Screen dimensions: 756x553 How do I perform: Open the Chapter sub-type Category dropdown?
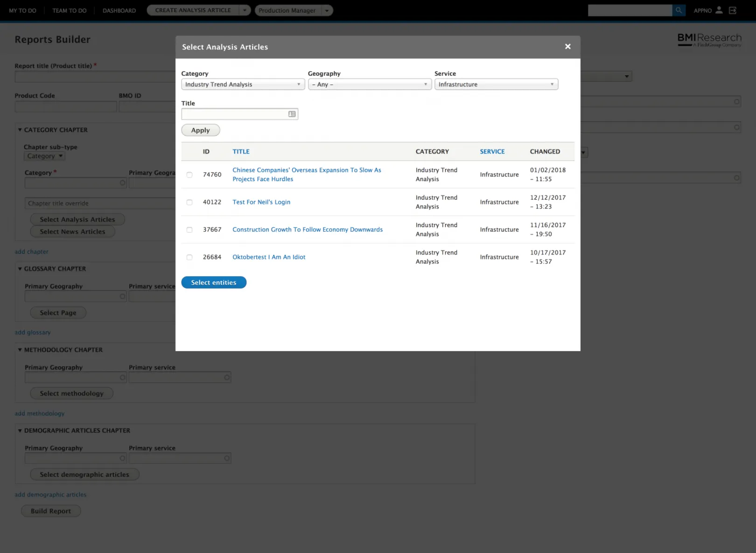pos(44,156)
